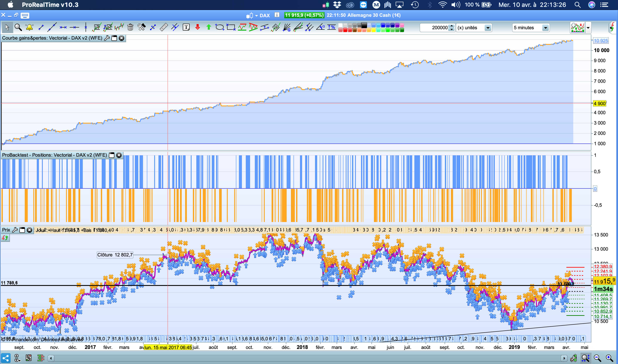Toggle the cursor pointer mode
This screenshot has width=618, height=364.
(x=7, y=27)
